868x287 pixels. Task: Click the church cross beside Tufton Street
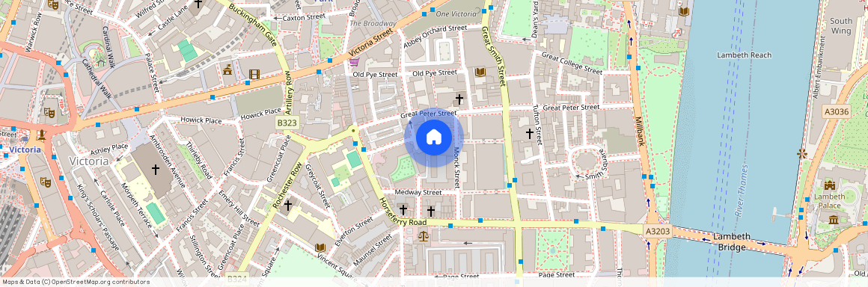[529, 133]
